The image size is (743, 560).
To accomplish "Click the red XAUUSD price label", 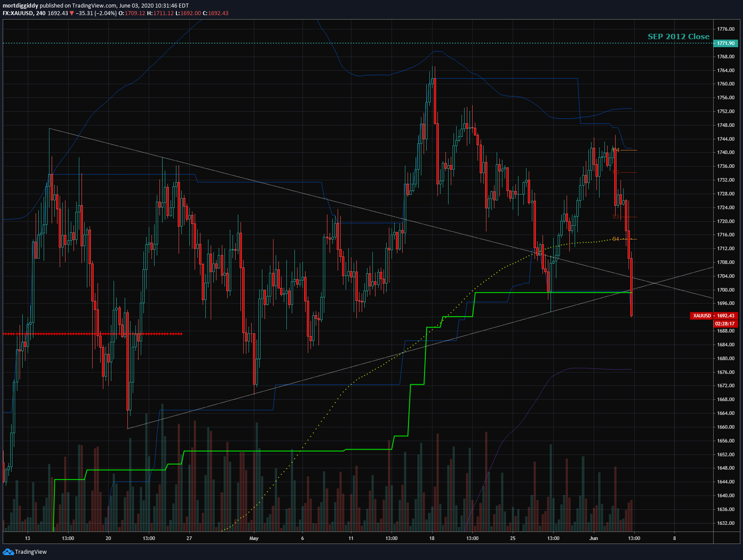I will tap(702, 316).
